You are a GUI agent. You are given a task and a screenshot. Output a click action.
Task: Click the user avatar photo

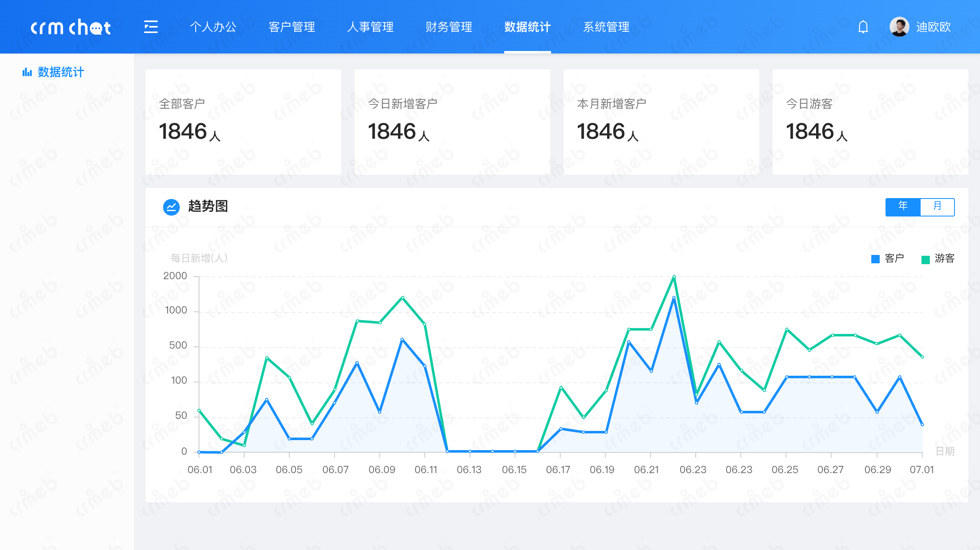(899, 27)
